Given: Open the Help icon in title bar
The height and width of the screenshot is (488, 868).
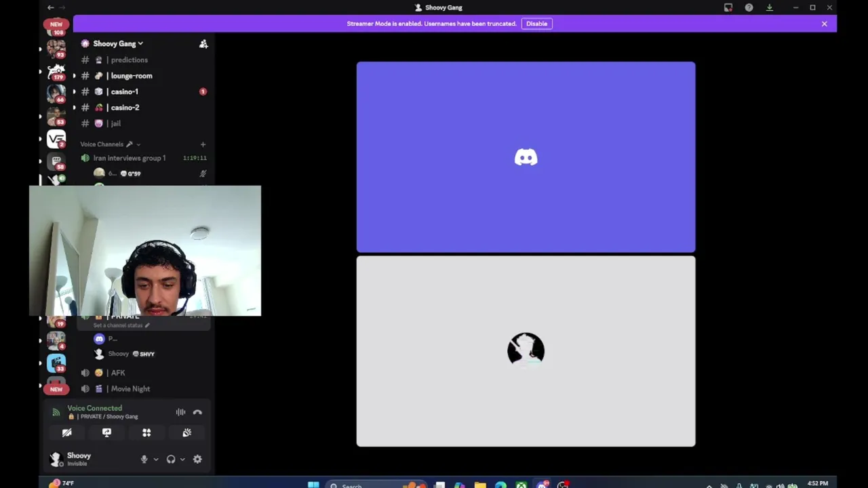Looking at the screenshot, I should [749, 7].
